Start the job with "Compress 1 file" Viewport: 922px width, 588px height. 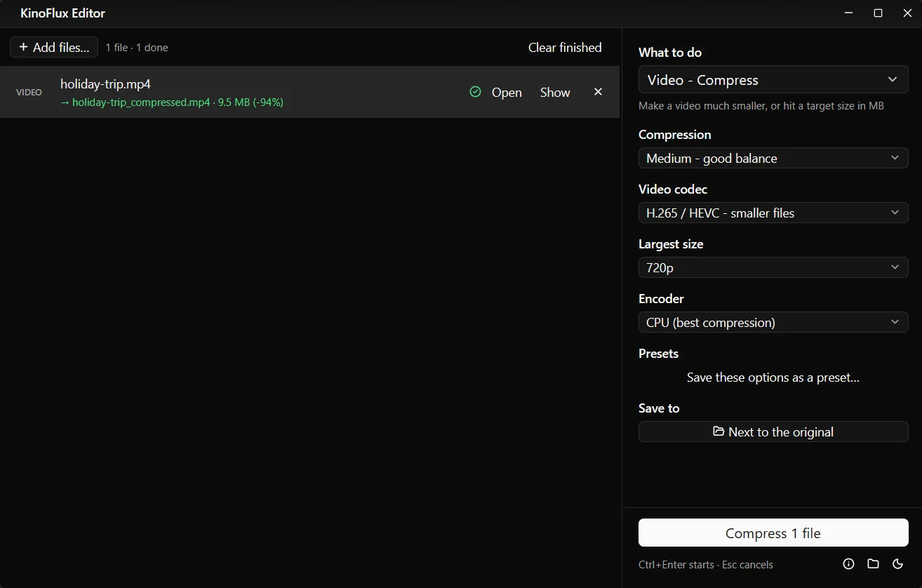click(x=773, y=533)
